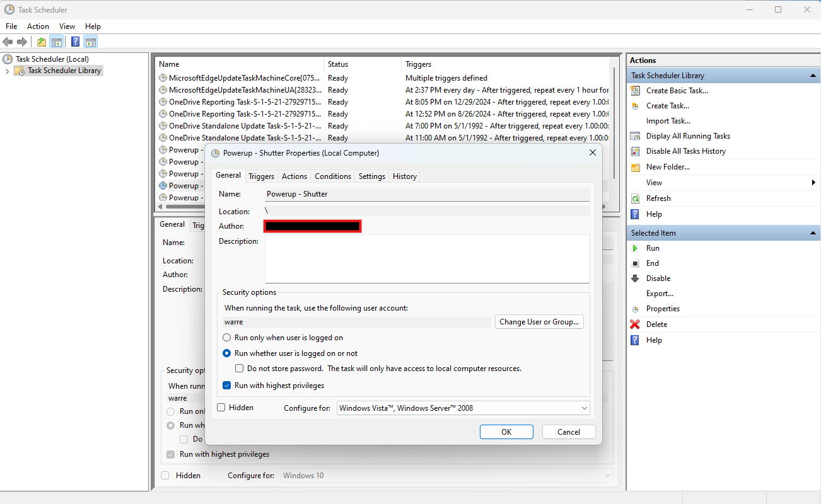Click the clock icon for MicrosoftEdgeUpdateTaskMachineCore row
Image resolution: width=821 pixels, height=504 pixels.
pyautogui.click(x=163, y=78)
